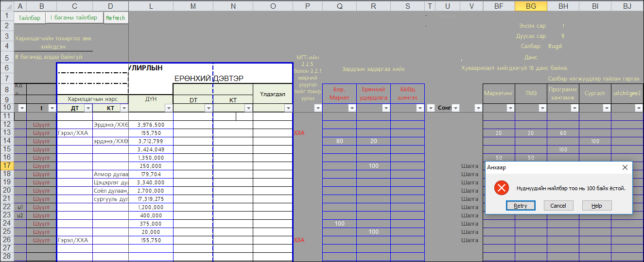Image resolution: width=644 pixels, height=262 pixels.
Task: Open the ДҮН column filter dropdown
Action: (168, 108)
